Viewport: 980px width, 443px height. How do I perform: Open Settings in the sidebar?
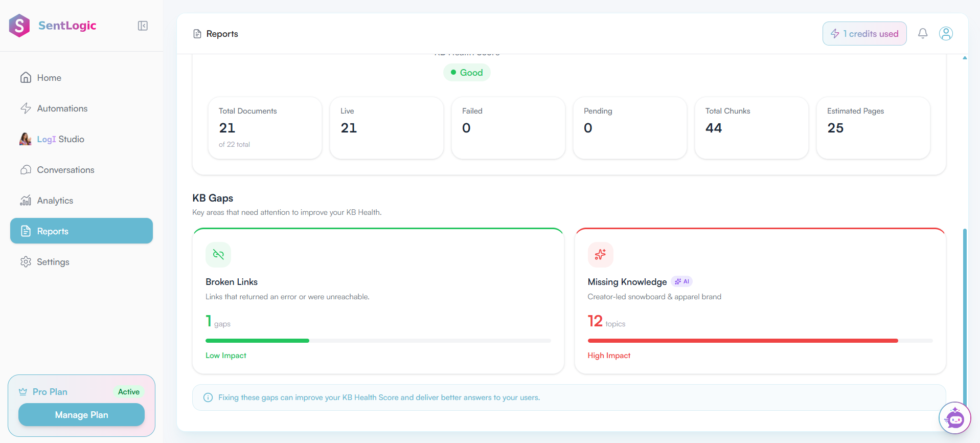[x=81, y=262]
